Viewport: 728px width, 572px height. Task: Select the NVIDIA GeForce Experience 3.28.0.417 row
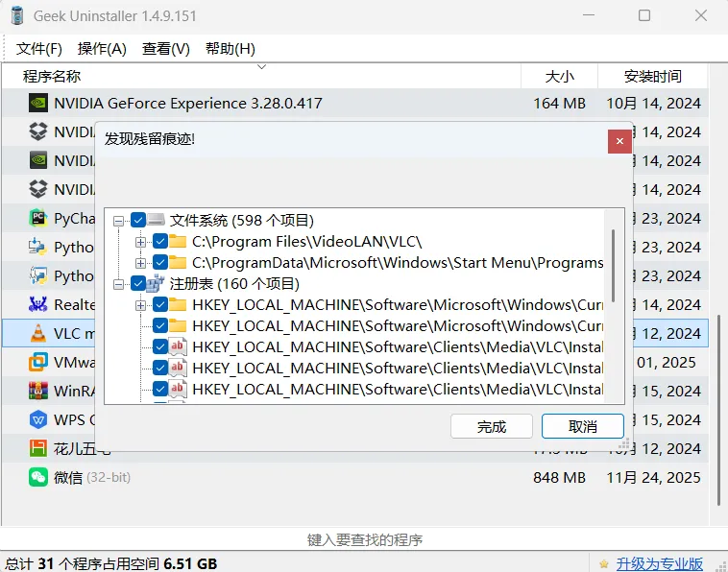click(x=355, y=103)
